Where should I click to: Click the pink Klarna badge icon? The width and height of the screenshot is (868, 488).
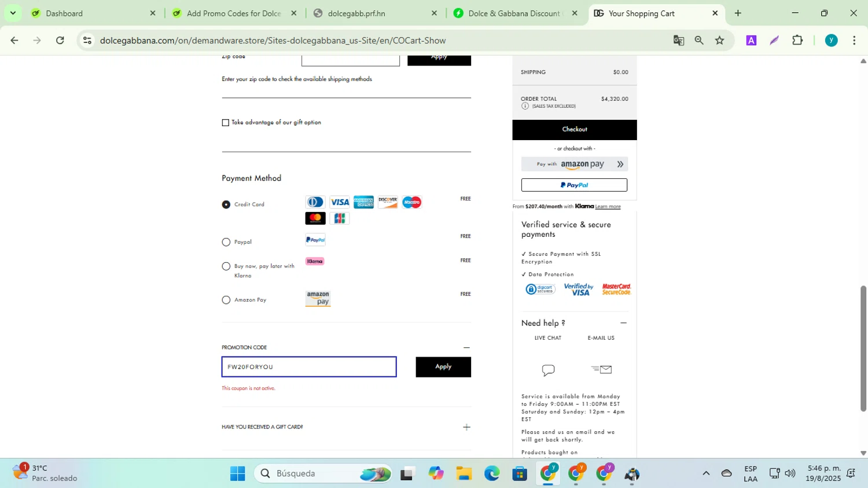point(315,261)
